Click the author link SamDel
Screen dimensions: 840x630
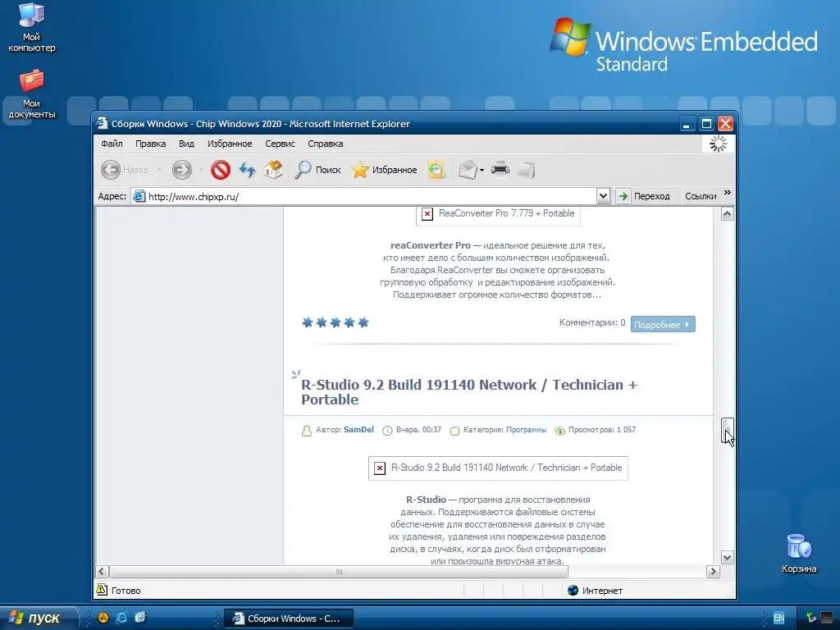tap(359, 430)
